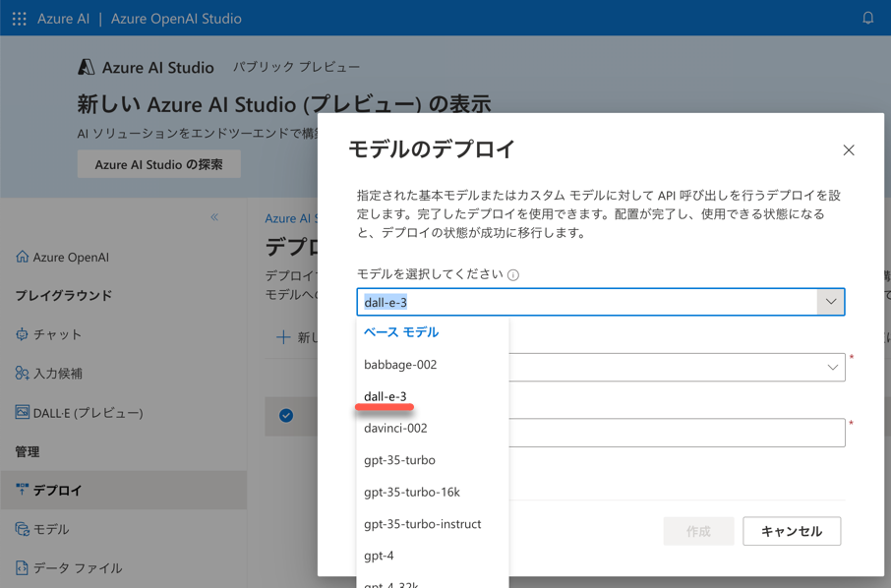Open データ ファイル page in sidebar
The height and width of the screenshot is (588, 891).
[78, 568]
